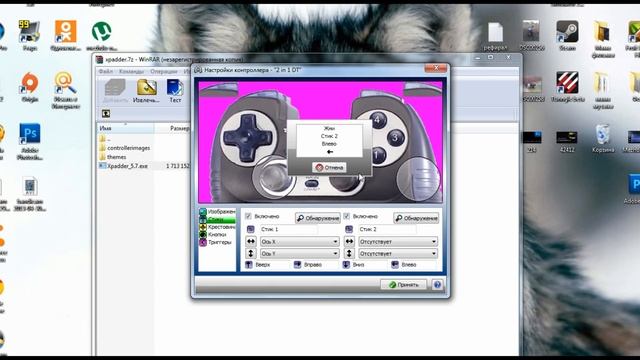Open the uTorrent desktop shortcut
Screen dimensions: 640x360
click(102, 36)
